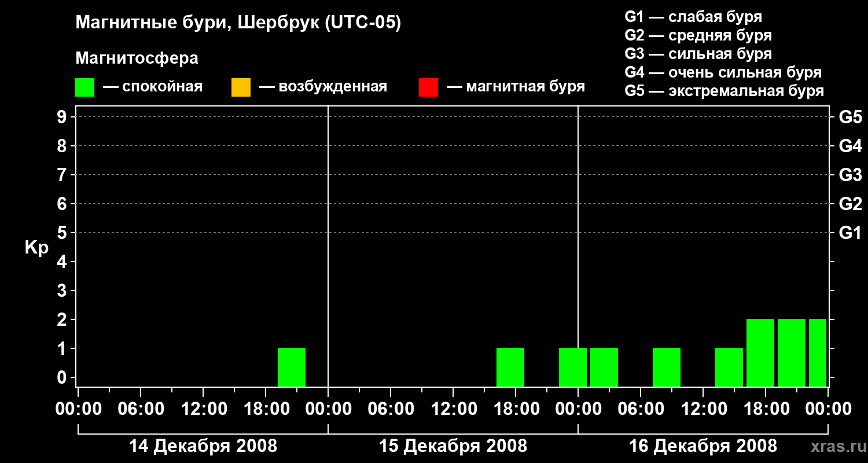This screenshot has width=868, height=463.
Task: Click the green 'спокойная' legend swatch
Action: tap(85, 87)
